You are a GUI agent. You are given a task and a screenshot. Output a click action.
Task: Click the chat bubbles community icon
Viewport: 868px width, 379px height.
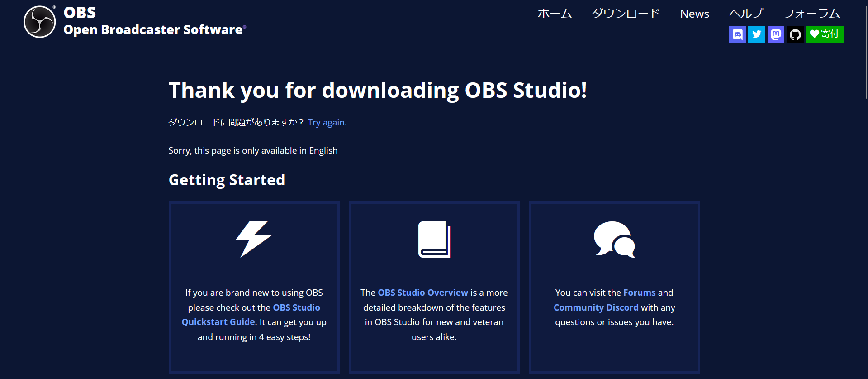(x=614, y=240)
